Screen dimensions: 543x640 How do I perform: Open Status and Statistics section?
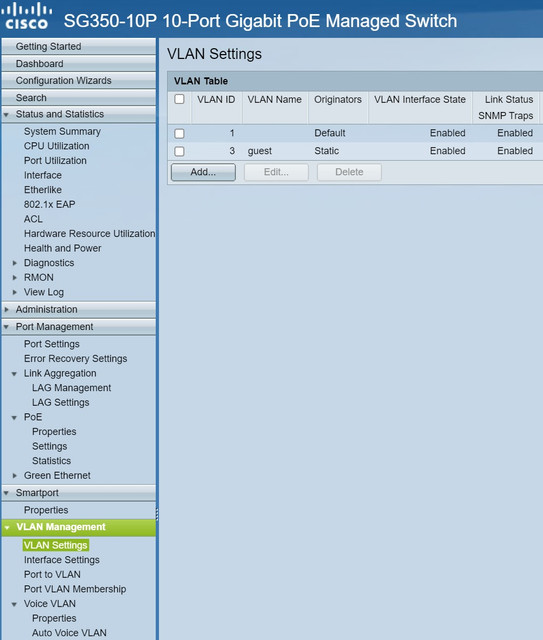pos(78,114)
